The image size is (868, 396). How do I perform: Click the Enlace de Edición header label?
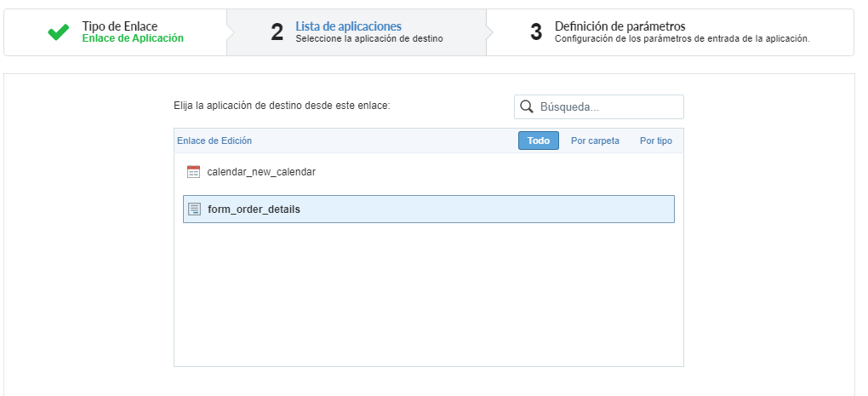(x=214, y=141)
